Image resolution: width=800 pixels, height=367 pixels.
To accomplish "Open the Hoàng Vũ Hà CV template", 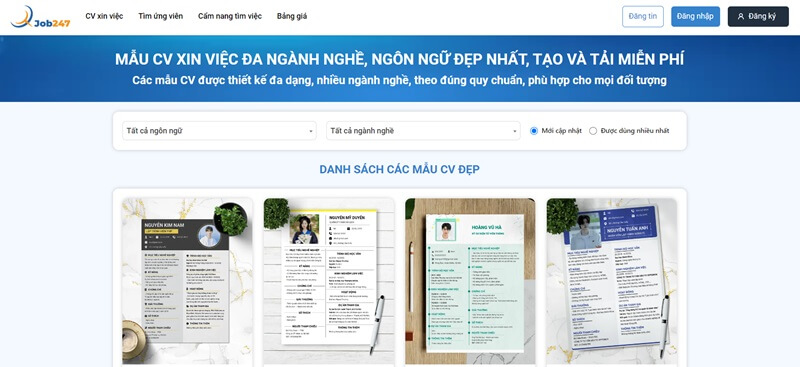I will [470, 281].
